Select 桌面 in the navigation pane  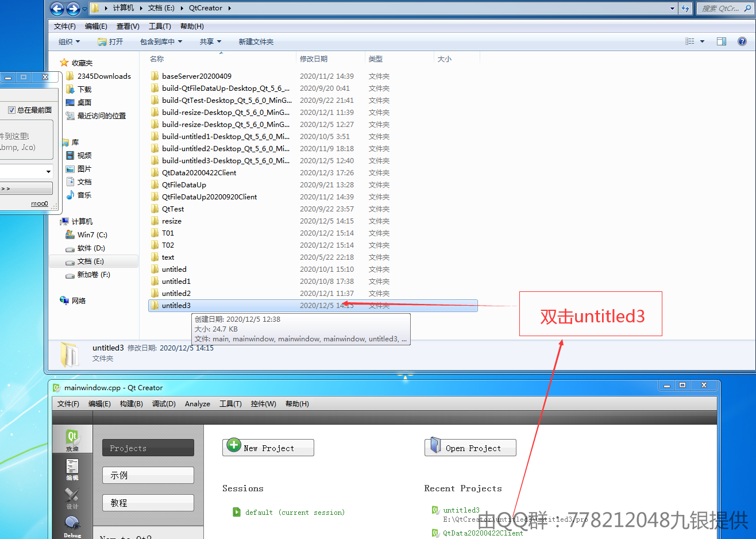pyautogui.click(x=84, y=102)
